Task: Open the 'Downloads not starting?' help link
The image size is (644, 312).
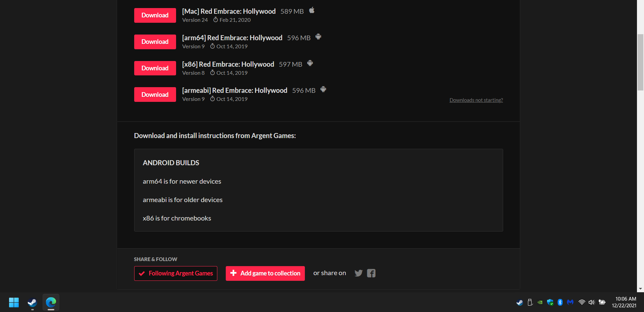Action: [476, 100]
